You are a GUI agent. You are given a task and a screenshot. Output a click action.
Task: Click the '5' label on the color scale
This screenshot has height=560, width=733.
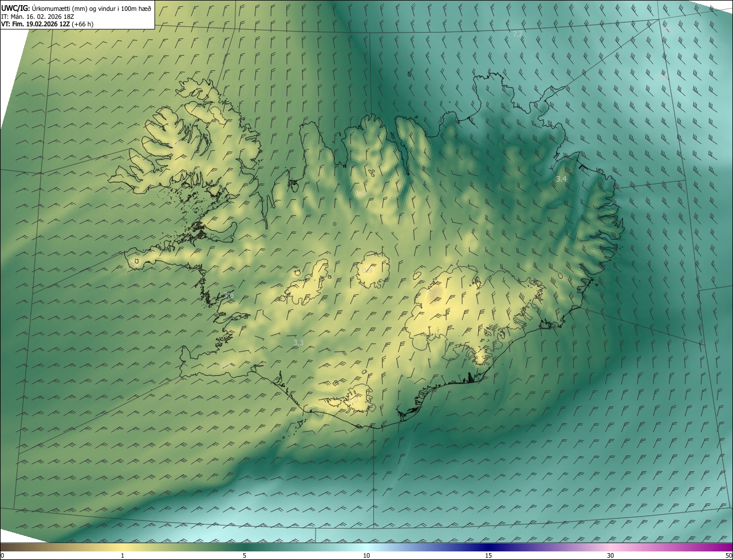coord(245,556)
